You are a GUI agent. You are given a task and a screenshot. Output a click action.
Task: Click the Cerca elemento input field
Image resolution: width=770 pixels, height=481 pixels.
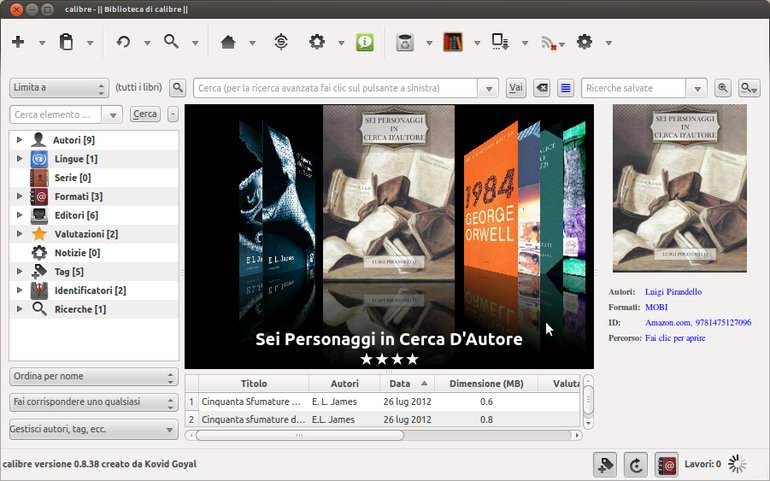pos(55,115)
